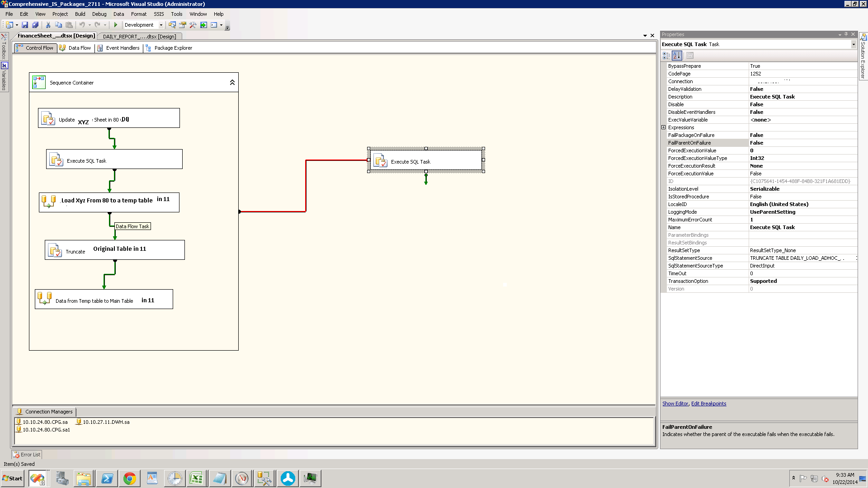Click the Solution Explorer toolbar icon

click(x=172, y=25)
